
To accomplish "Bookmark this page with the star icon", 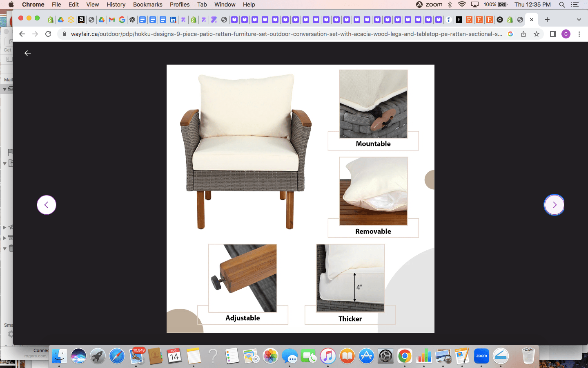I will pos(537,34).
